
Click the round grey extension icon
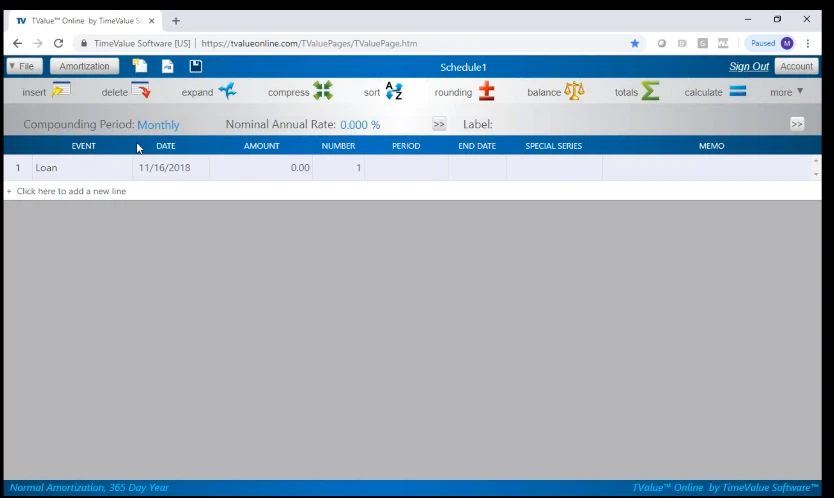click(x=662, y=43)
